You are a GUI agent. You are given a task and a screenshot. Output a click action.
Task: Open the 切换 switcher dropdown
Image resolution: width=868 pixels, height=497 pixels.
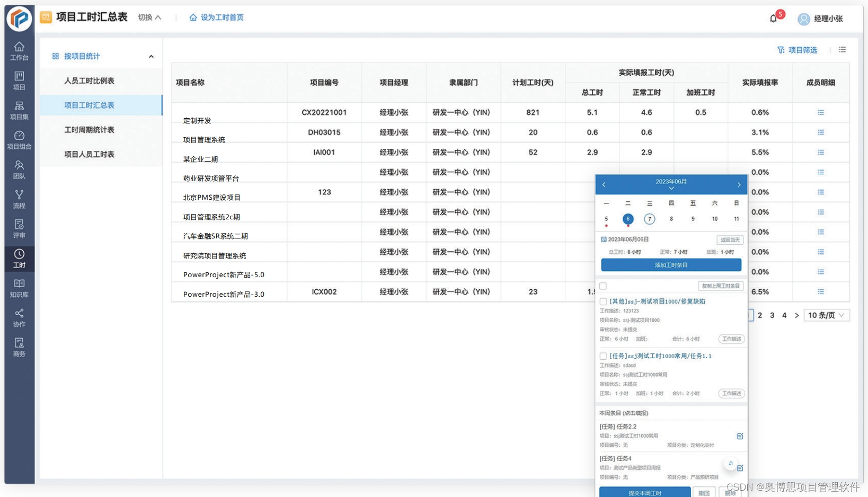(x=149, y=17)
